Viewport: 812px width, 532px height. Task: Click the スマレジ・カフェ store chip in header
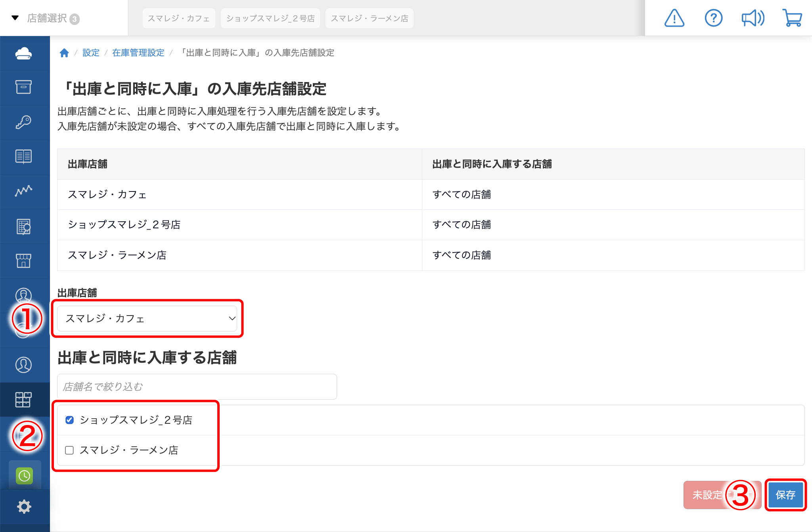pos(179,18)
